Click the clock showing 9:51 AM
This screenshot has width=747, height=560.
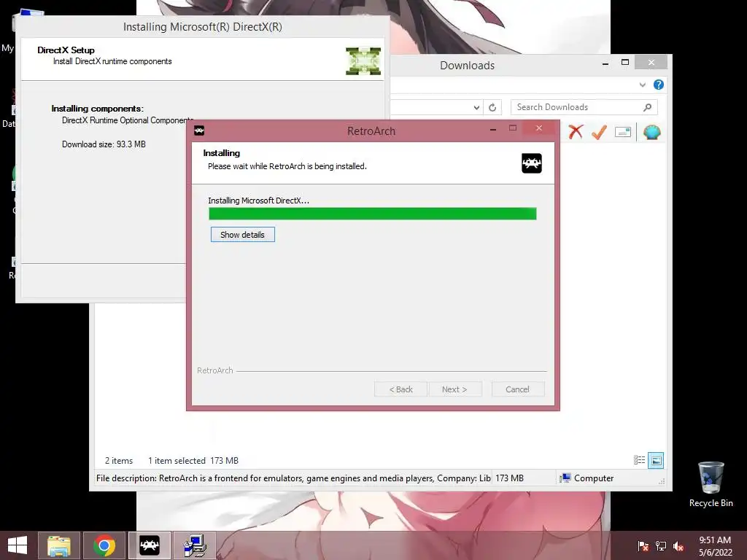pyautogui.click(x=715, y=540)
